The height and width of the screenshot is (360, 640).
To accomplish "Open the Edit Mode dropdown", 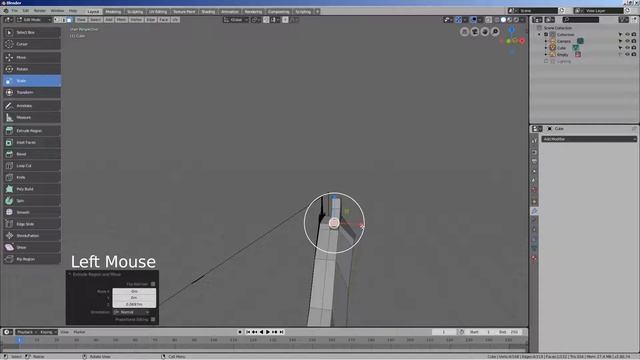I will point(33,20).
